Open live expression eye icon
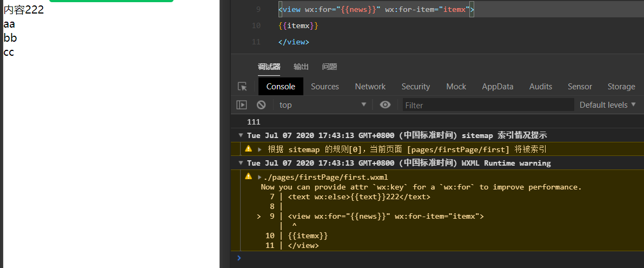Image resolution: width=644 pixels, height=268 pixels. (x=385, y=105)
